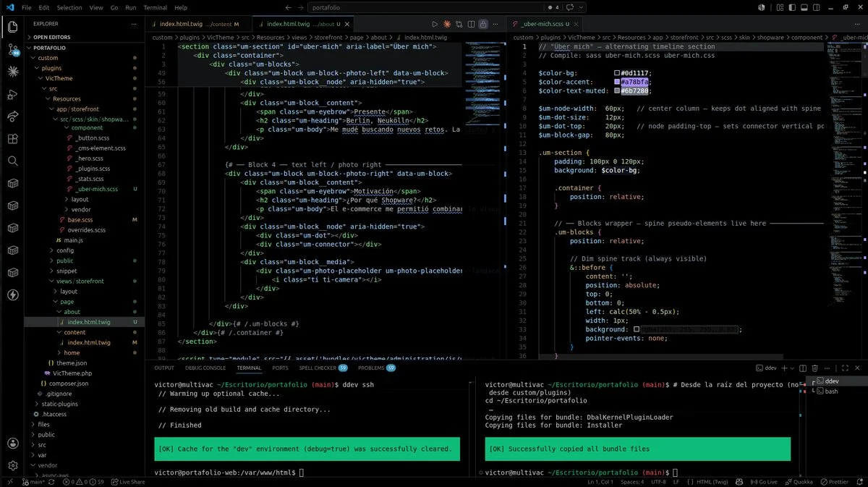The width and height of the screenshot is (868, 487).
Task: Click the Quokka status bar button
Action: point(799,481)
